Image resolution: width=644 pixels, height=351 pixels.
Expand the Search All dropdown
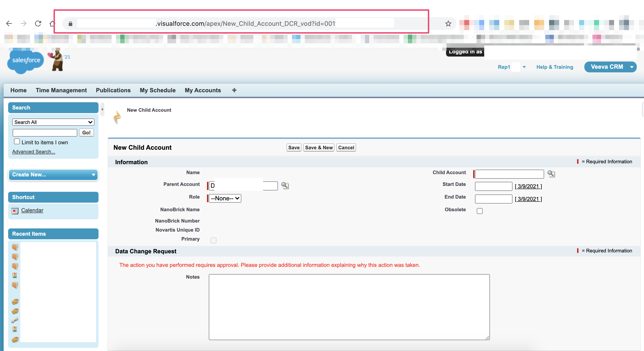coord(53,122)
